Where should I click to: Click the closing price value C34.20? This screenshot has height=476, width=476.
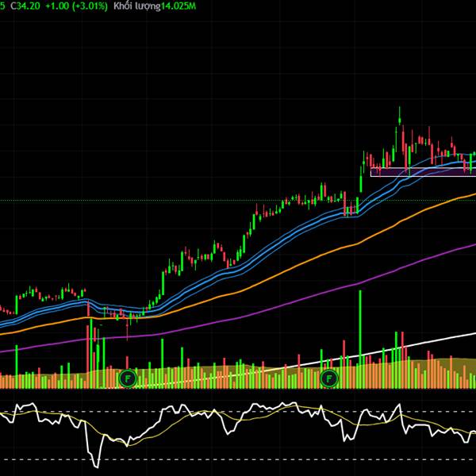click(x=25, y=6)
